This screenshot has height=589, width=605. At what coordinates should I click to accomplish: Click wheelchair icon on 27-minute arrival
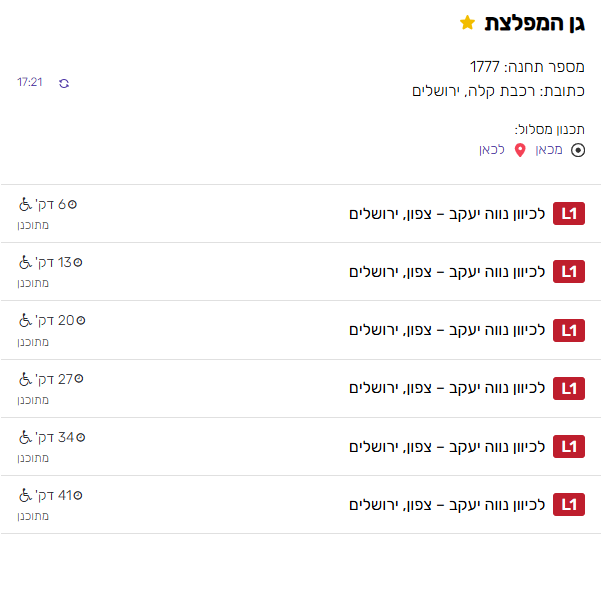pyautogui.click(x=26, y=379)
